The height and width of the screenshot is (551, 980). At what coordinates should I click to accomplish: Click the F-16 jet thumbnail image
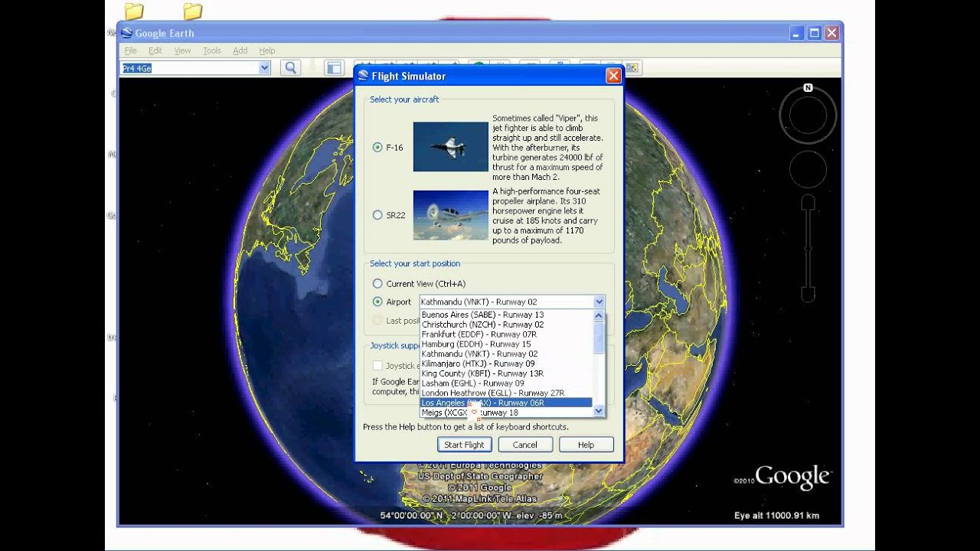click(450, 147)
